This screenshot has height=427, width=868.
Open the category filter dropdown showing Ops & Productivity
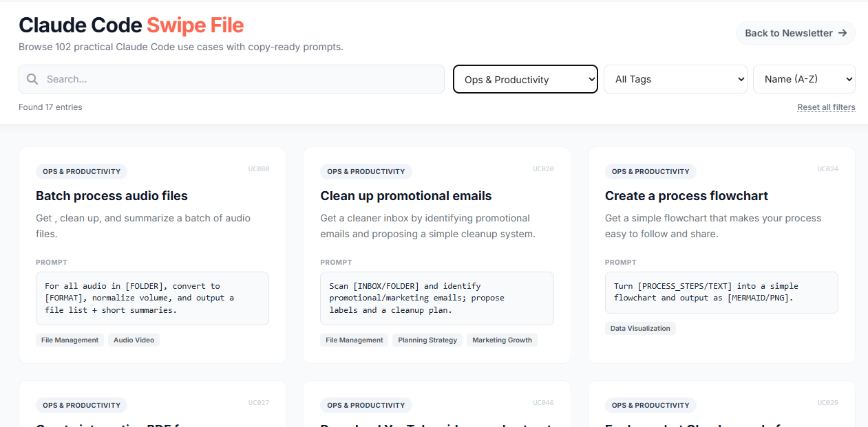click(525, 79)
